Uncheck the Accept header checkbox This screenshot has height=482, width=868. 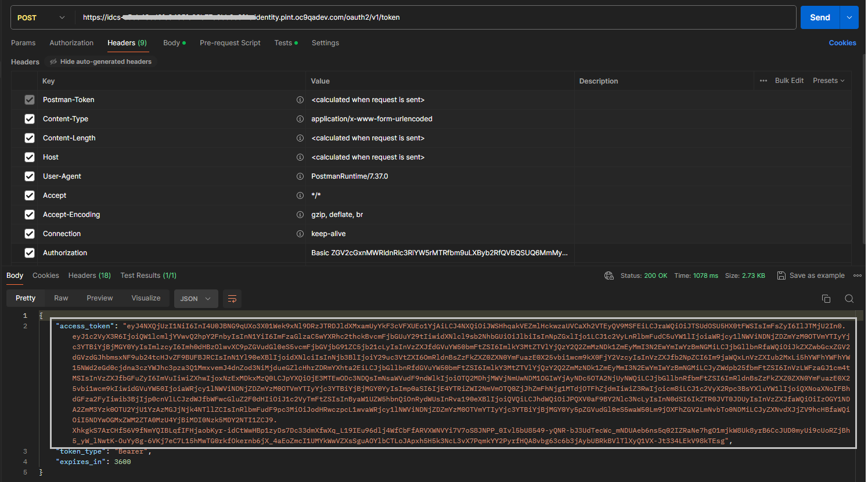point(30,195)
